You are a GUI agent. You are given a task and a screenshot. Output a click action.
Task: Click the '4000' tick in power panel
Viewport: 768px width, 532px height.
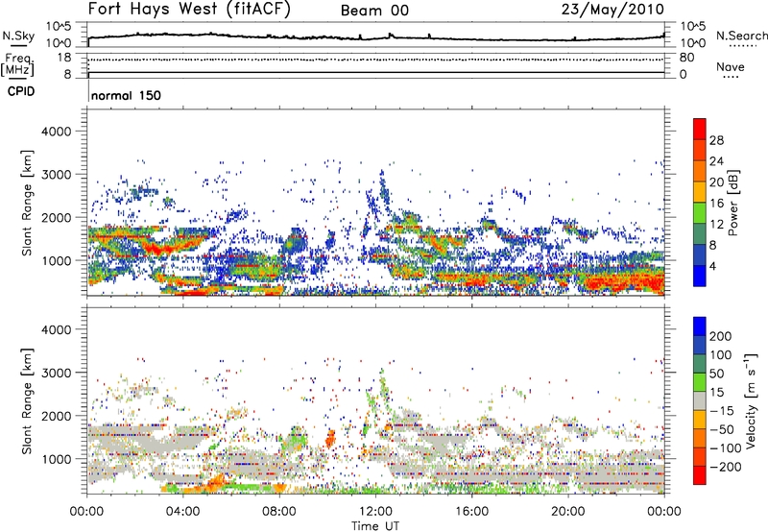(56, 132)
